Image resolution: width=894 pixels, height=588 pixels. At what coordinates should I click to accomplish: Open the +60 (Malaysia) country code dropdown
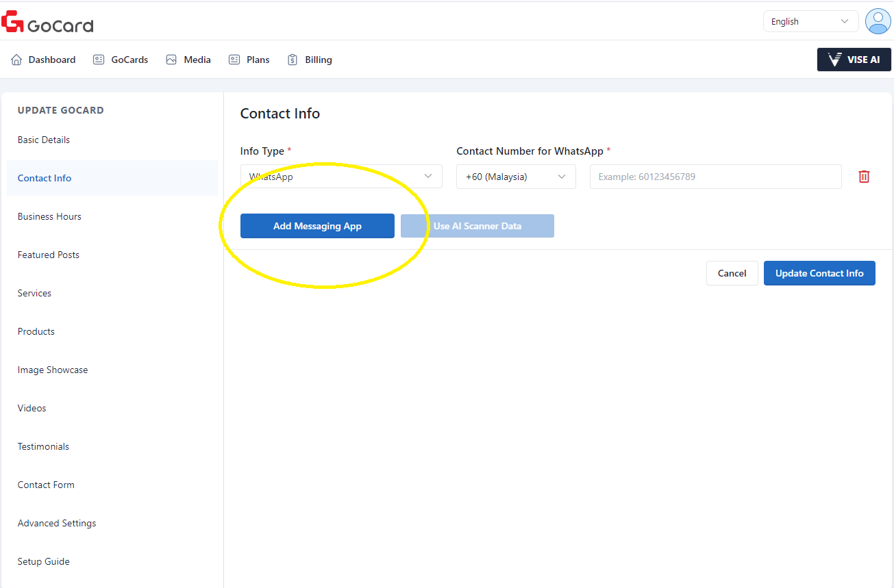516,177
